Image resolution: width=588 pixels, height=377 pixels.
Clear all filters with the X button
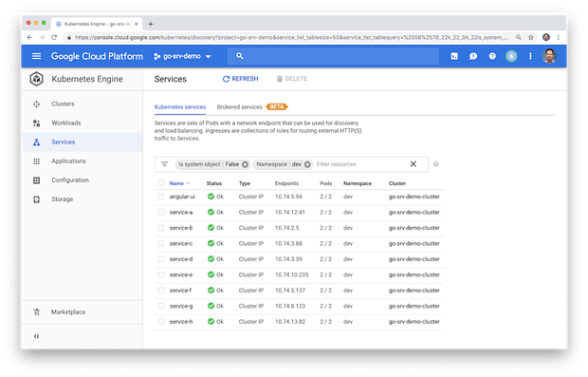[413, 164]
